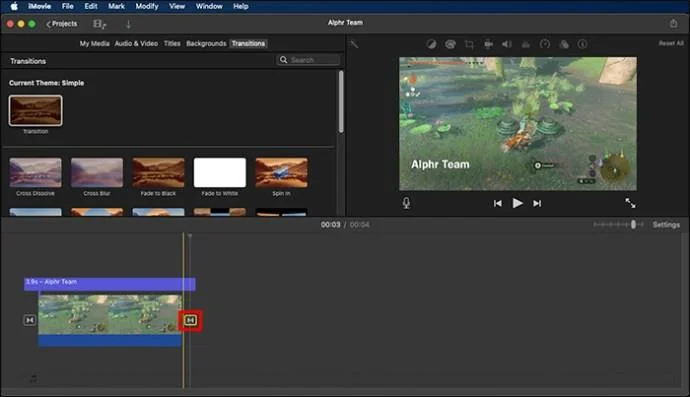Select the Simple theme Transition thumbnail

[36, 110]
